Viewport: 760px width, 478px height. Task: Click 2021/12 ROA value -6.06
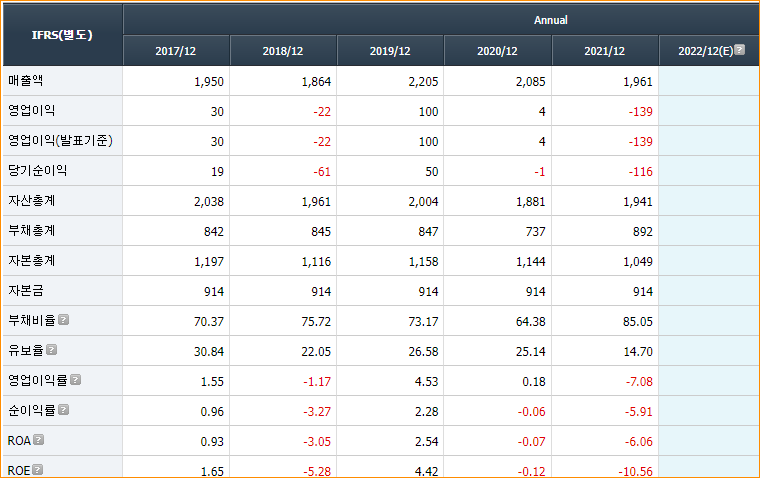(639, 442)
